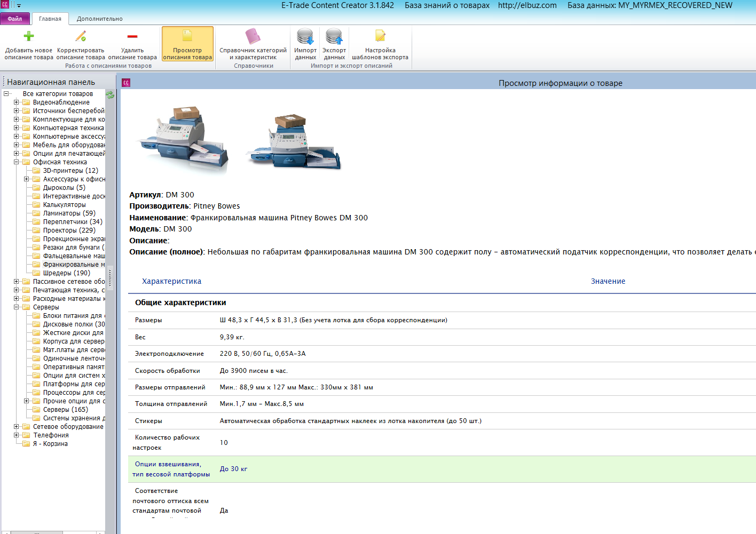Switch to the Главная tab
Image resolution: width=756 pixels, height=534 pixels.
(50, 19)
